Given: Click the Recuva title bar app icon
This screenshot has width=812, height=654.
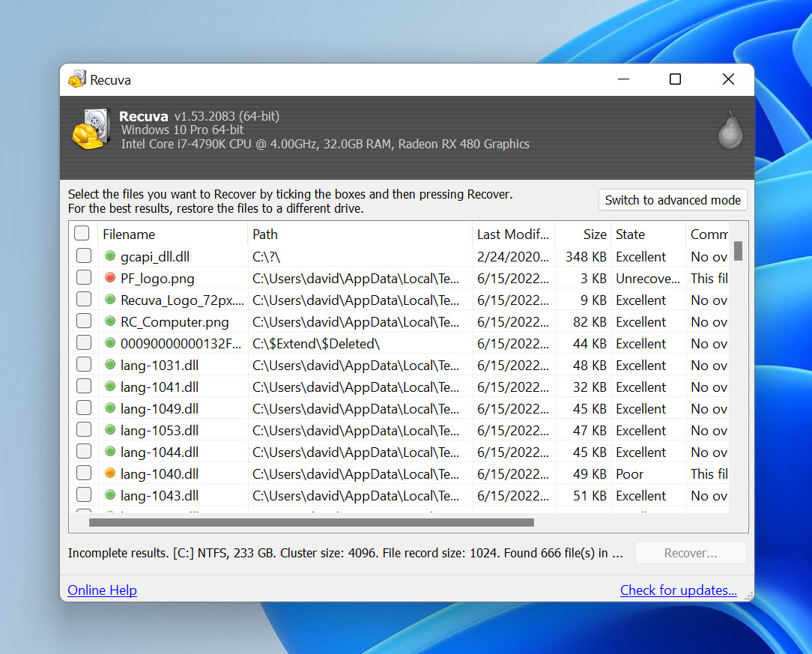Looking at the screenshot, I should [77, 79].
